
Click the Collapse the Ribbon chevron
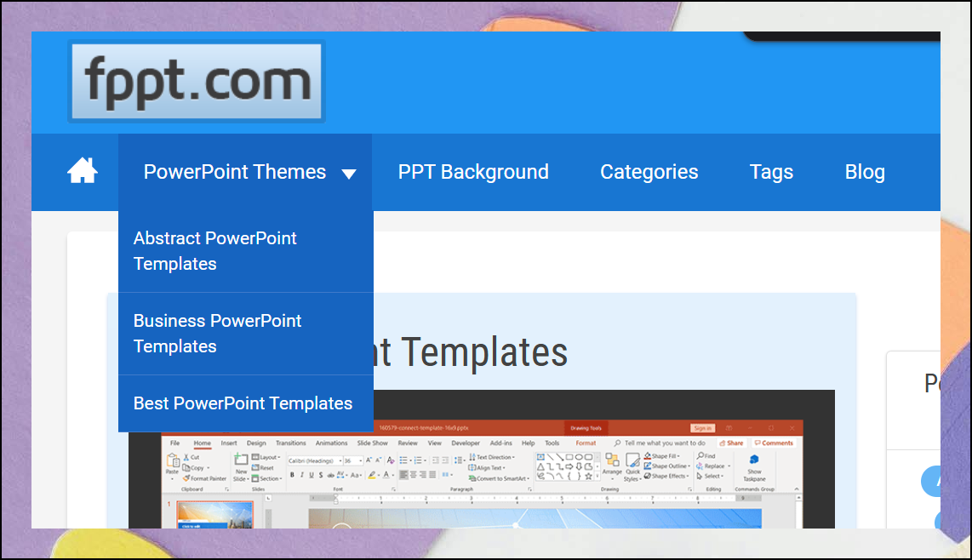click(x=797, y=489)
